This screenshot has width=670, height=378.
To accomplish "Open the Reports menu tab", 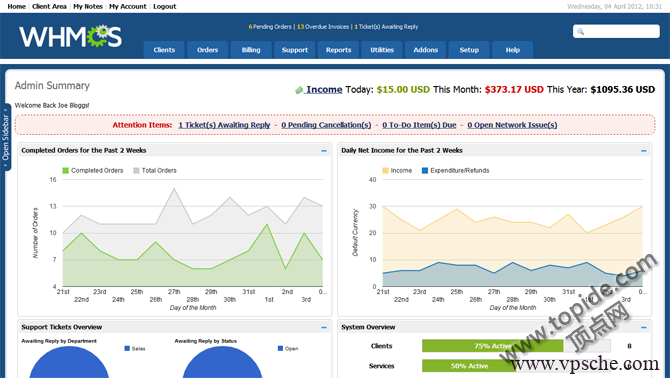I will (338, 50).
